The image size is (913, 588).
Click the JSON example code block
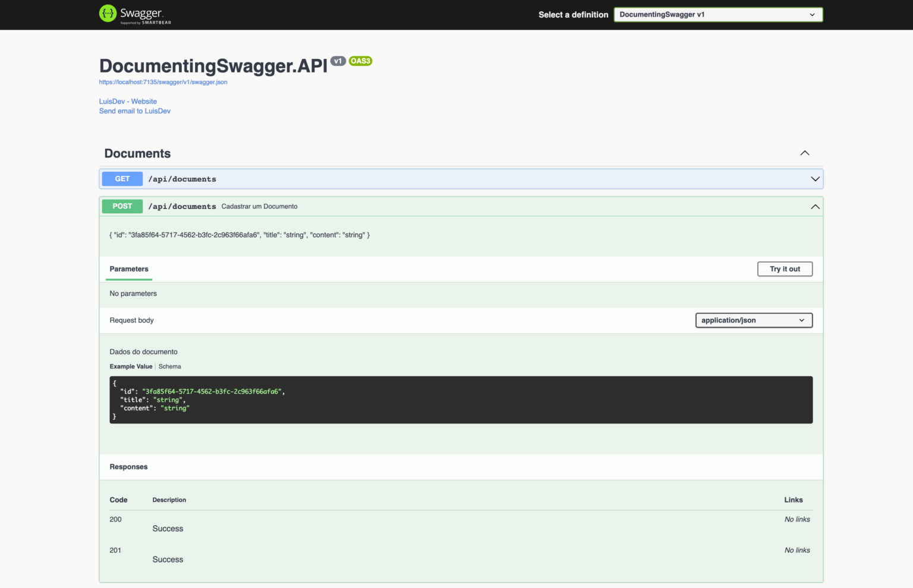pyautogui.click(x=462, y=399)
